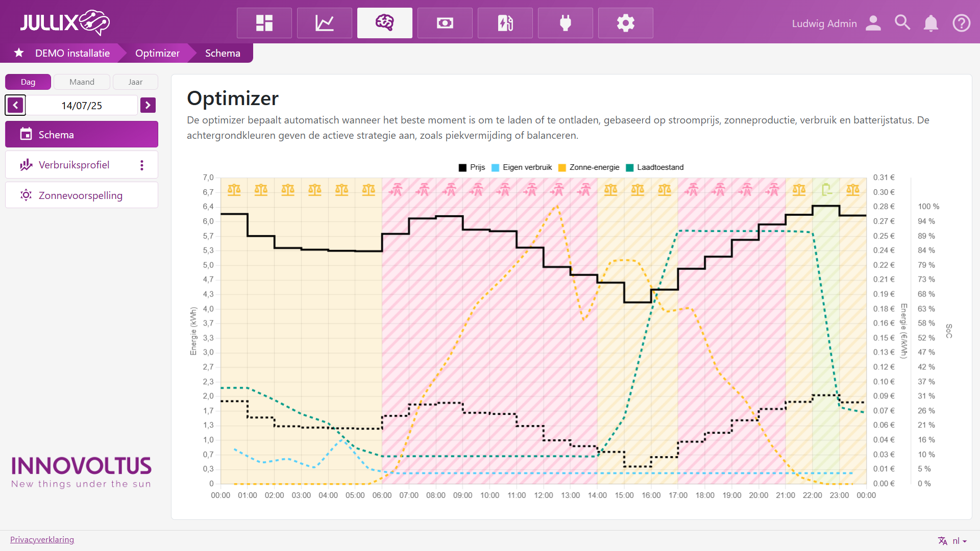Screen dimensions: 980x551
Task: Open Verbruiksprofiel three-dot options menu
Action: [142, 165]
